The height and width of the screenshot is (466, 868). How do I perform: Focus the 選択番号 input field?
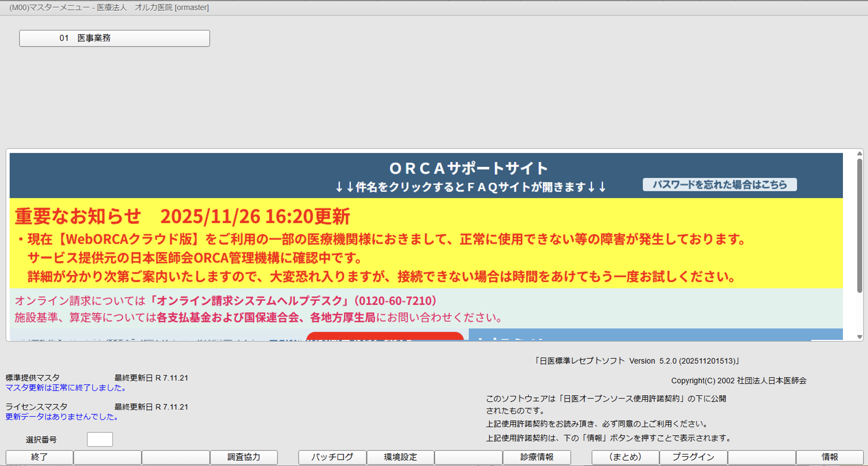click(100, 439)
